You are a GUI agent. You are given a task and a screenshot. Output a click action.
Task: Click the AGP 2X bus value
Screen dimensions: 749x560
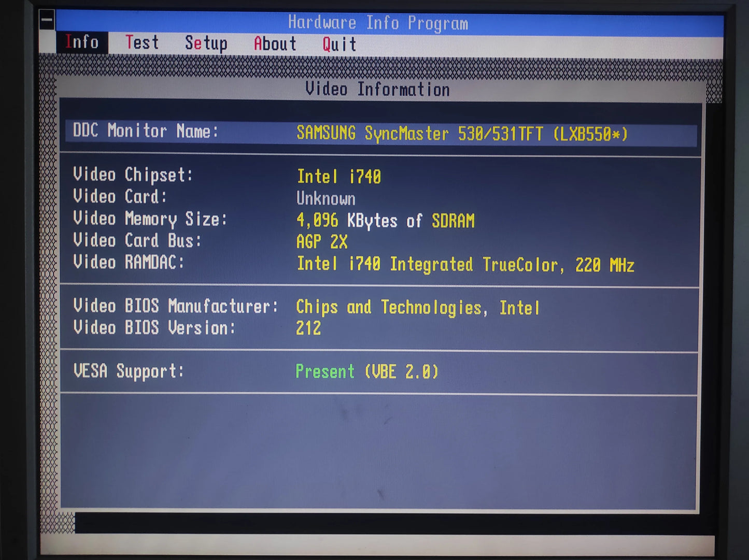point(322,242)
